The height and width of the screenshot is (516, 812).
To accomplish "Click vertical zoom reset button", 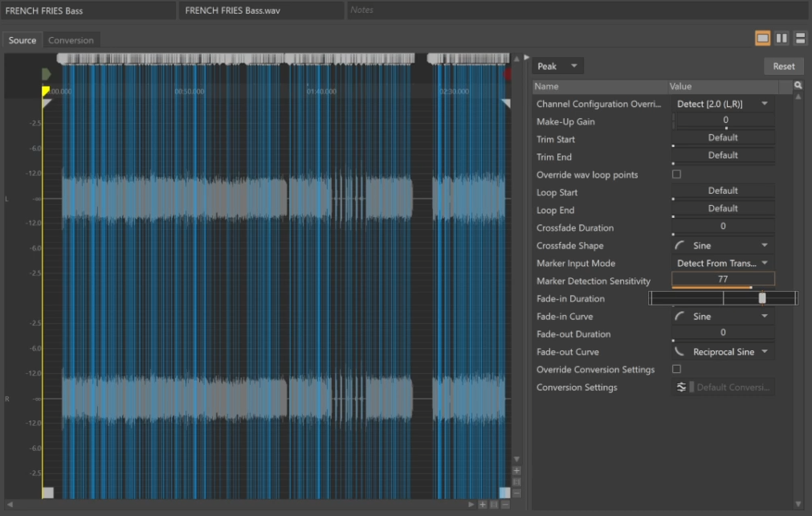I will pyautogui.click(x=516, y=481).
